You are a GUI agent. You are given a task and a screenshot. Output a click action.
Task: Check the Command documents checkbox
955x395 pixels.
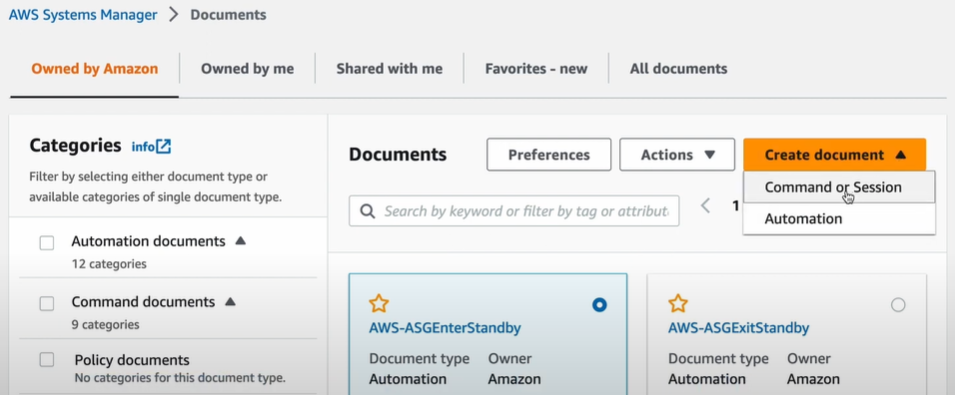point(47,303)
